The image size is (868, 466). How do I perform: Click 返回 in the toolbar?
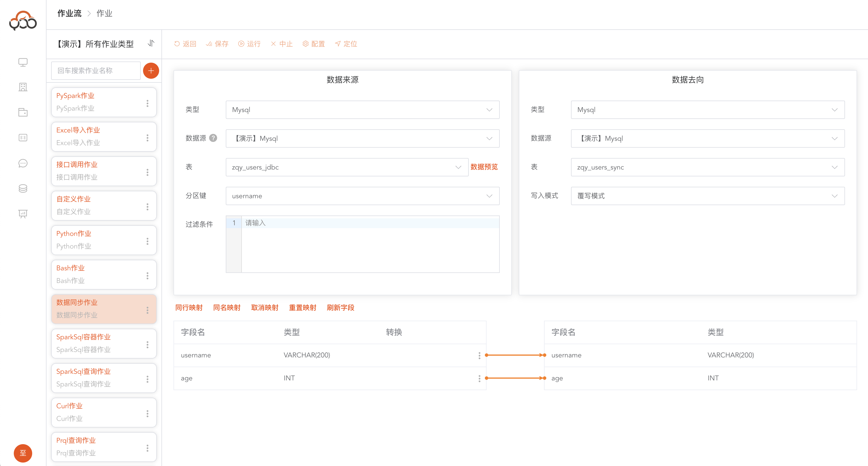click(x=185, y=44)
